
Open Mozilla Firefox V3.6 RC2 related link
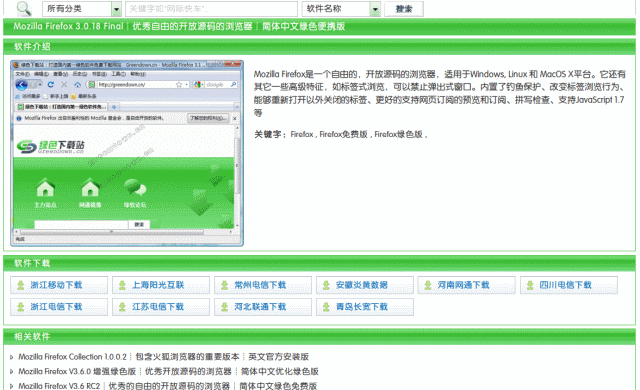[167, 386]
